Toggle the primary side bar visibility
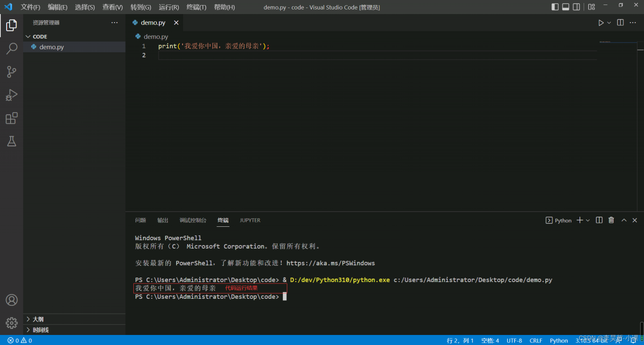The image size is (644, 345). [x=555, y=7]
